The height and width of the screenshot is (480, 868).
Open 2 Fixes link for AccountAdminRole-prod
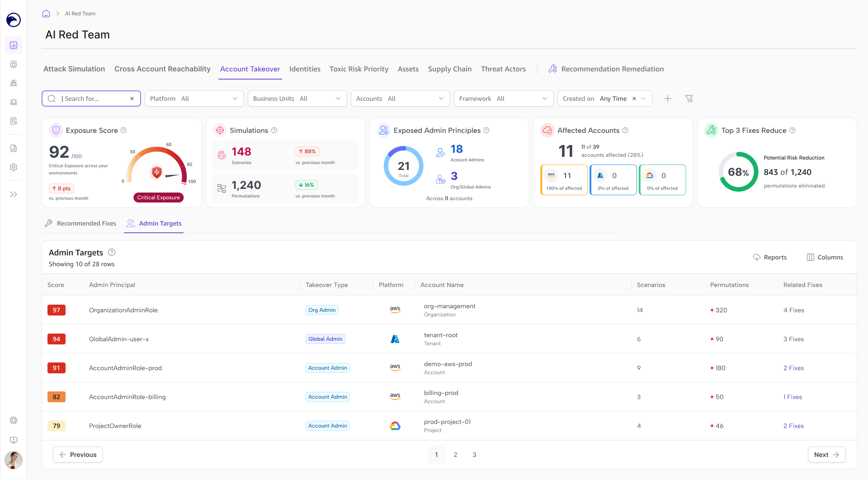tap(793, 368)
